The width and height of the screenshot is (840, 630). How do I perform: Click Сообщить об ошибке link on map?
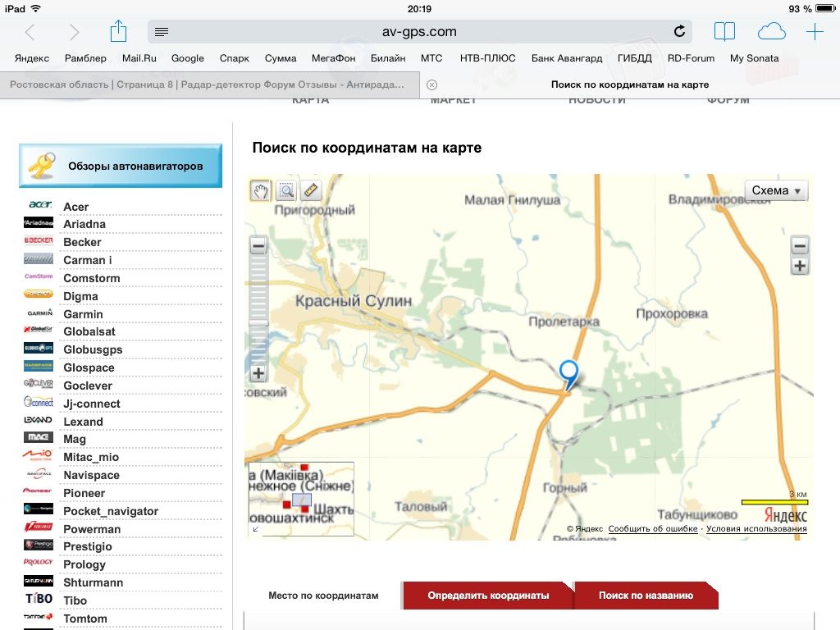653,529
